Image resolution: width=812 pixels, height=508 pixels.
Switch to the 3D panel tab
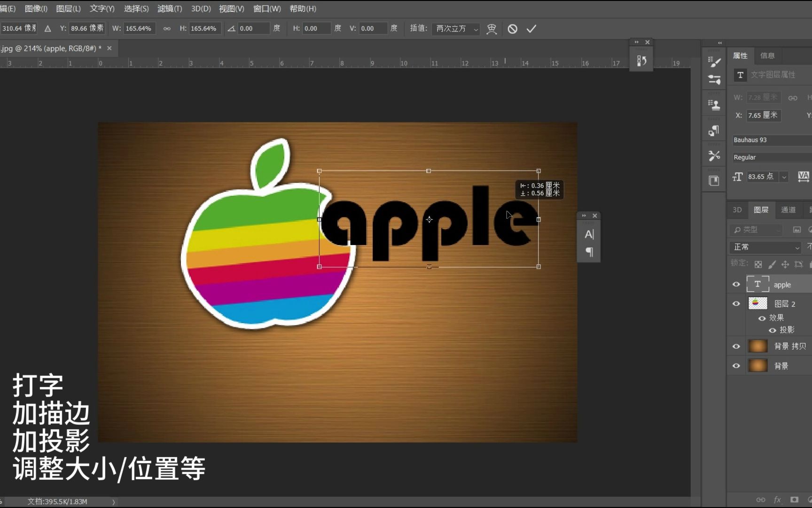click(737, 210)
